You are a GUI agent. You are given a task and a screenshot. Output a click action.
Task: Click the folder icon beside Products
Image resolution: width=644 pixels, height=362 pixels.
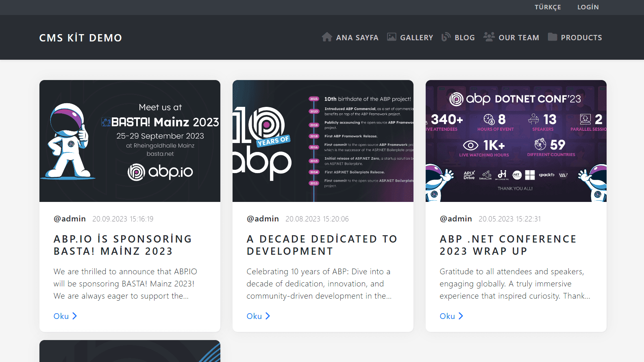(553, 37)
